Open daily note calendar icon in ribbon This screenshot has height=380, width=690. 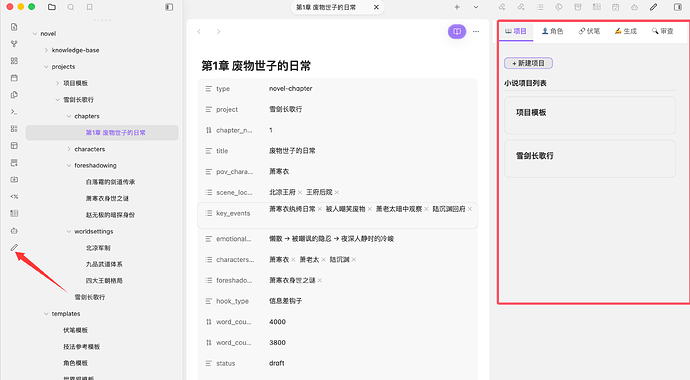point(14,78)
